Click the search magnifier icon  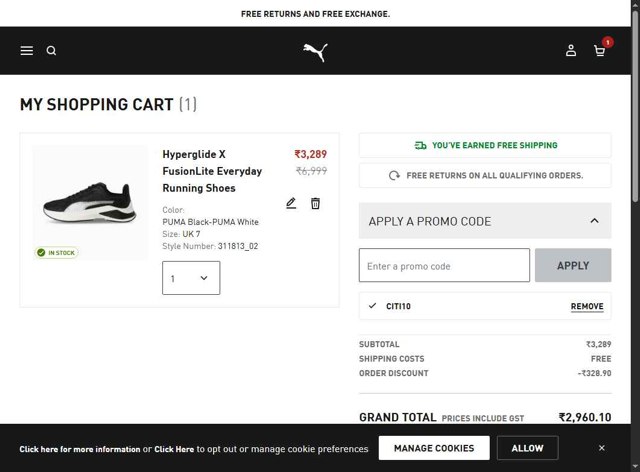[x=52, y=51]
